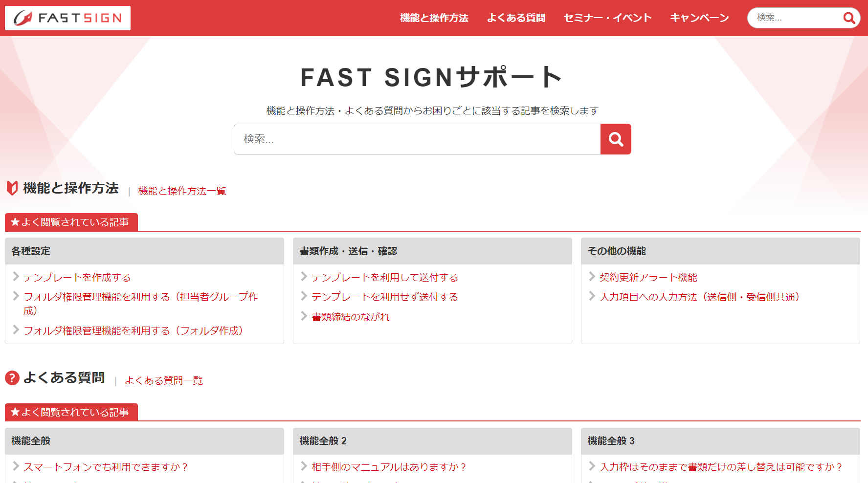This screenshot has width=868, height=483.
Task: Click the chevron beside 入力項目への入力方法
Action: [592, 296]
